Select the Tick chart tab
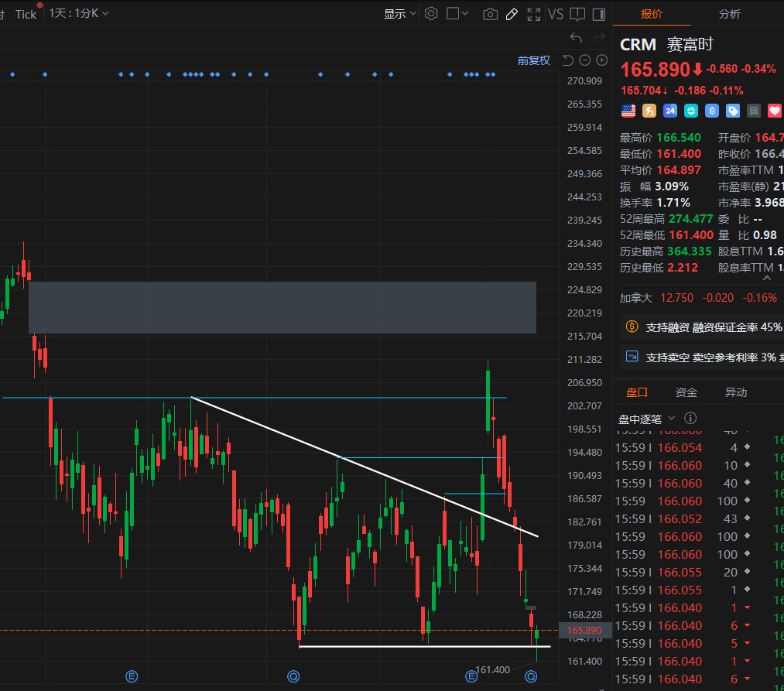784x691 pixels. click(x=26, y=14)
